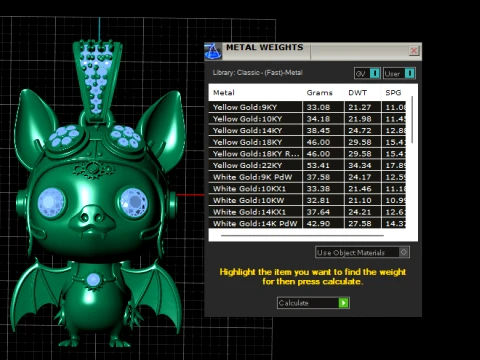Open the Use Object Materials dropdown
Screen dimensions: 480x360
tap(362, 252)
